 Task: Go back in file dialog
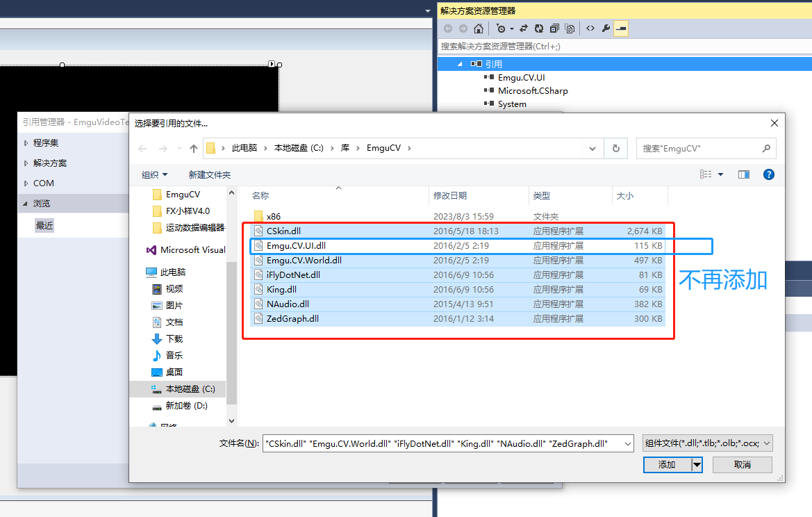coord(143,149)
